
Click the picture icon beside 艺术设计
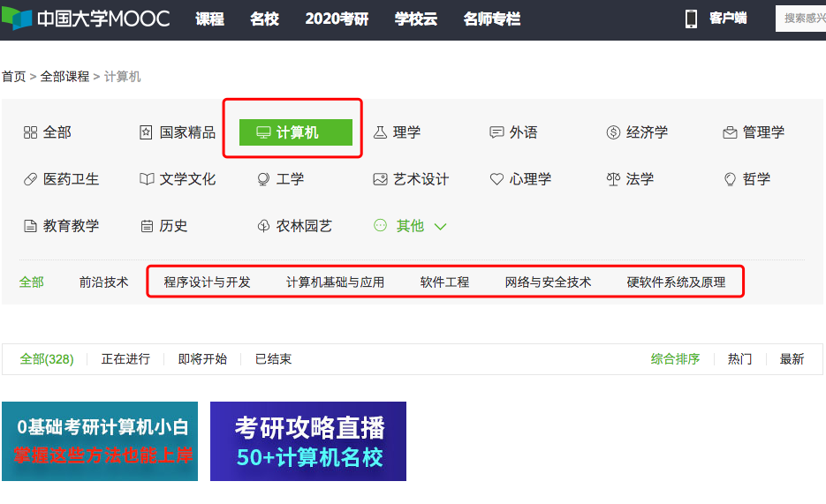pos(380,179)
